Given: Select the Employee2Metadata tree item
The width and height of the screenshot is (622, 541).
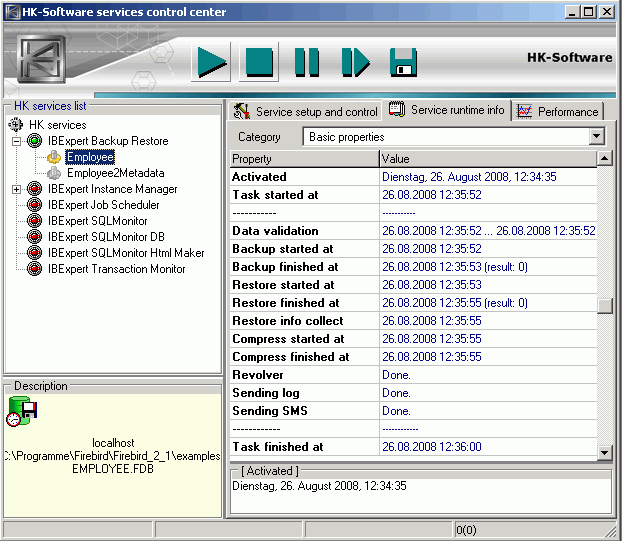Looking at the screenshot, I should [x=115, y=173].
